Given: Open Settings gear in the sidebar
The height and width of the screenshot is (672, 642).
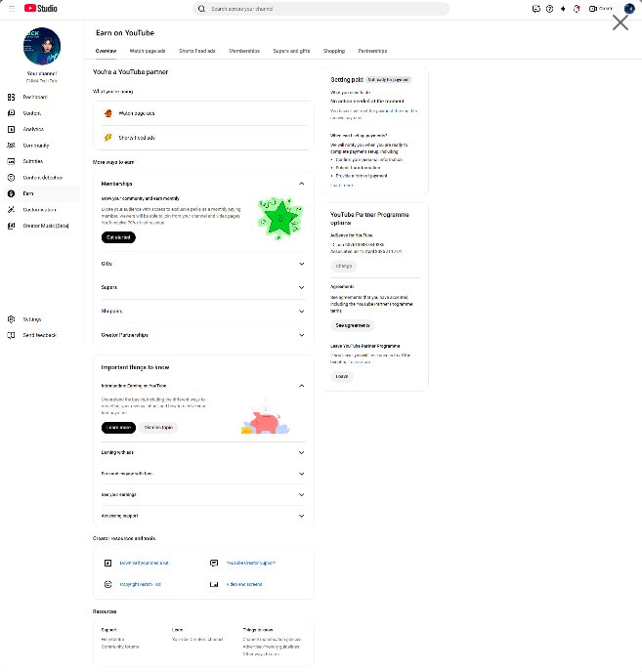Looking at the screenshot, I should (x=11, y=319).
